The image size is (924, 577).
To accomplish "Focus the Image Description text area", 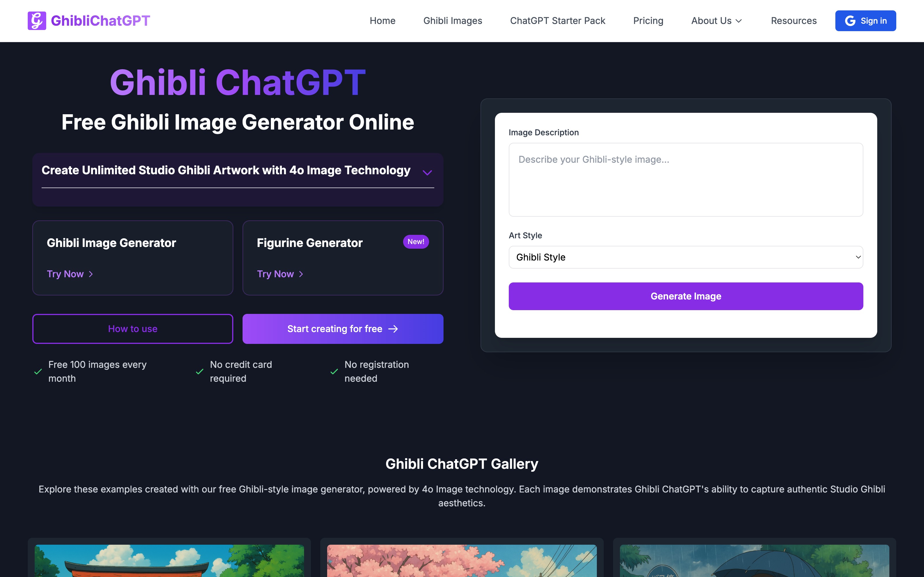I will pyautogui.click(x=685, y=180).
